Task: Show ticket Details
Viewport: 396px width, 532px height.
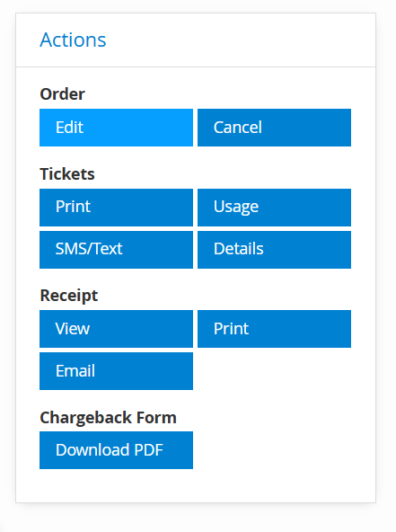Action: 274,250
